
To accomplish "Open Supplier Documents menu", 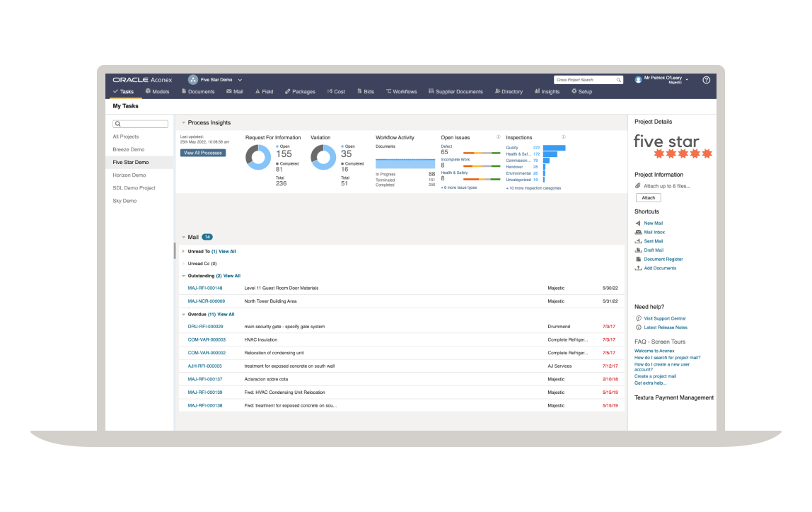I will point(456,92).
